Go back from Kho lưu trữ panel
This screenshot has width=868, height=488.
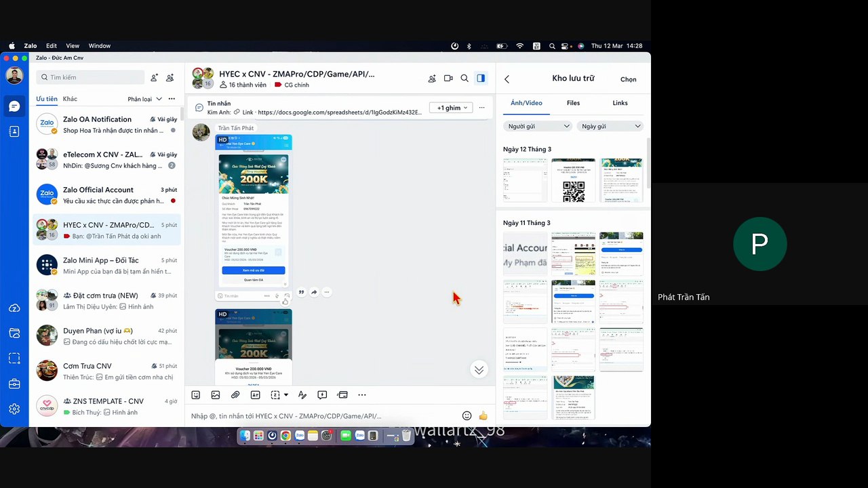click(507, 79)
